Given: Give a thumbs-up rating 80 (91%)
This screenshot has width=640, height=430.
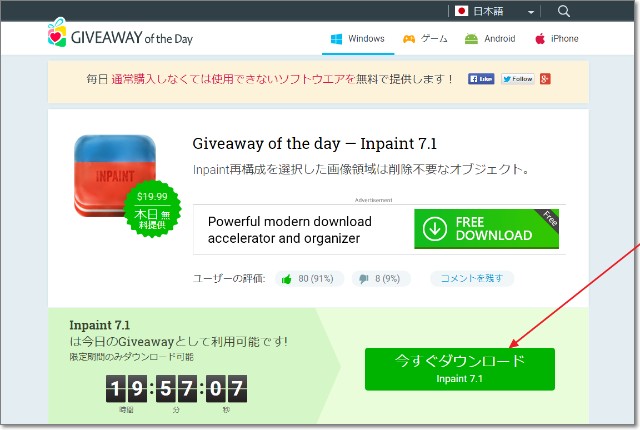Looking at the screenshot, I should coord(309,279).
